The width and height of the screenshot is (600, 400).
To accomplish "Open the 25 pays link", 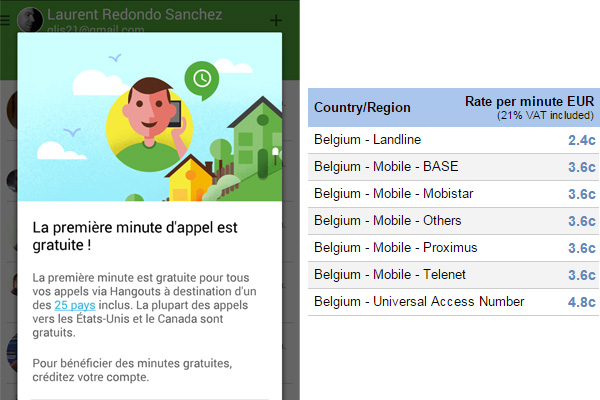I will (75, 305).
